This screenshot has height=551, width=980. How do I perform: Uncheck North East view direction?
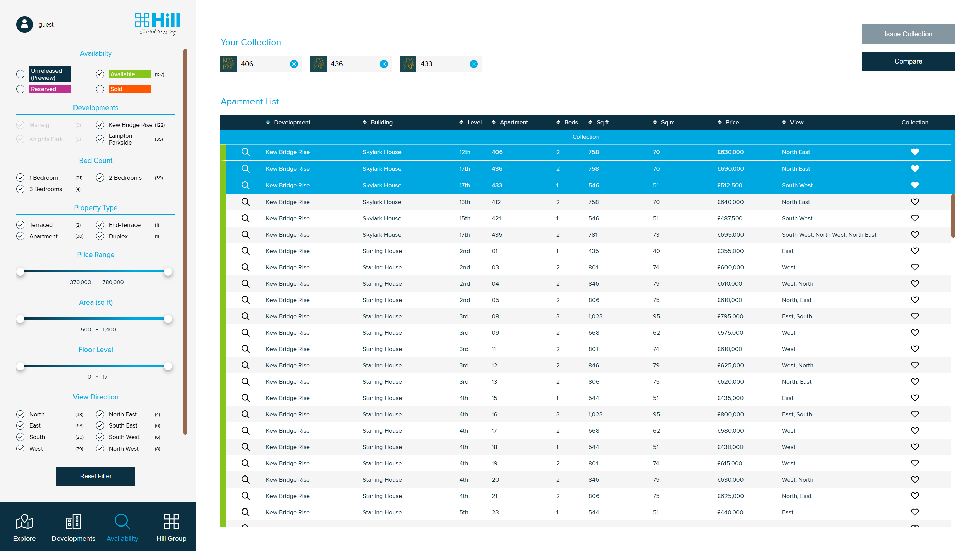coord(100,414)
